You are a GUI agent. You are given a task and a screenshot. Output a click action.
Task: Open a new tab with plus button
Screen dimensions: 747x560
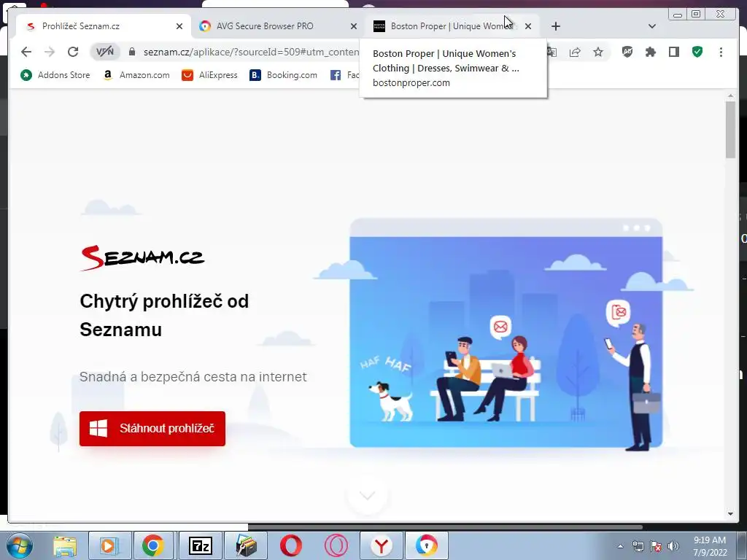click(555, 26)
